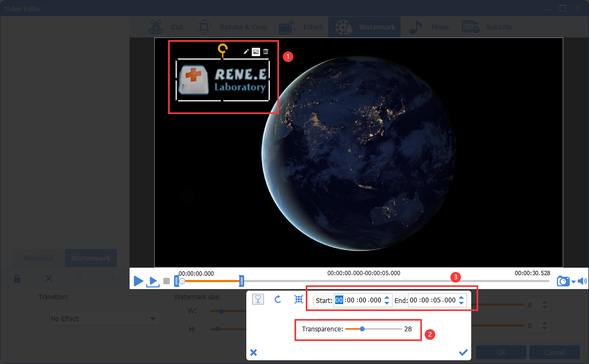Click the remove X icon in the Watermark panel
589x364 pixels.
point(48,278)
